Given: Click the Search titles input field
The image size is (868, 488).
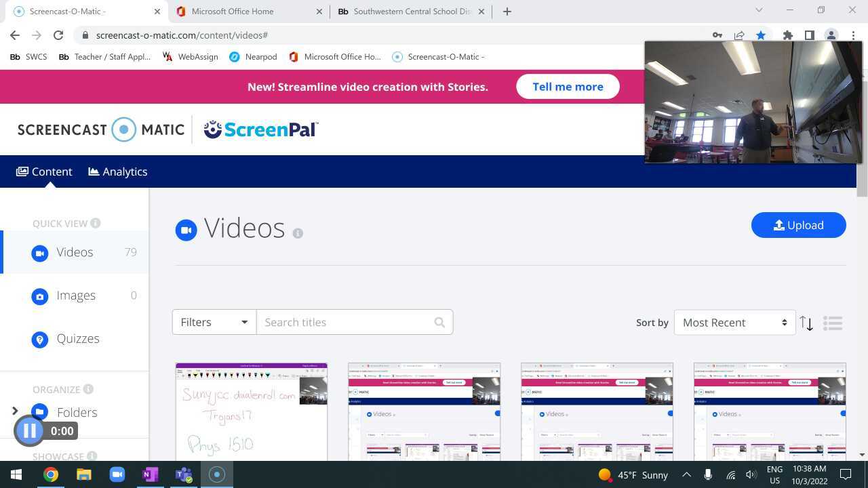Looking at the screenshot, I should coord(346,323).
